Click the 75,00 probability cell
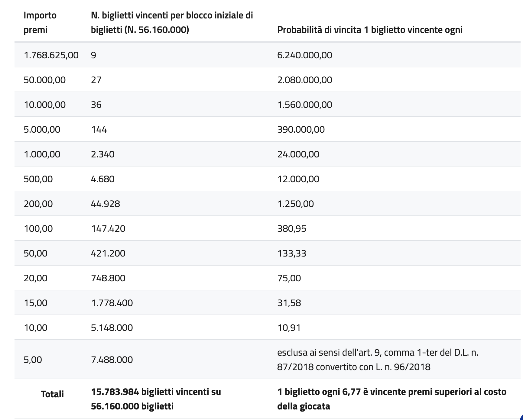This screenshot has width=523, height=420. [x=289, y=278]
